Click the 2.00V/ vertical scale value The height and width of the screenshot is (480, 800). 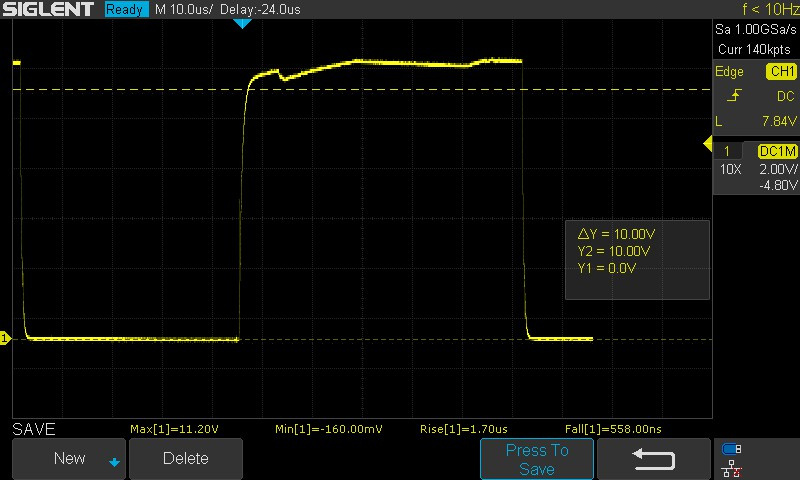[775, 169]
